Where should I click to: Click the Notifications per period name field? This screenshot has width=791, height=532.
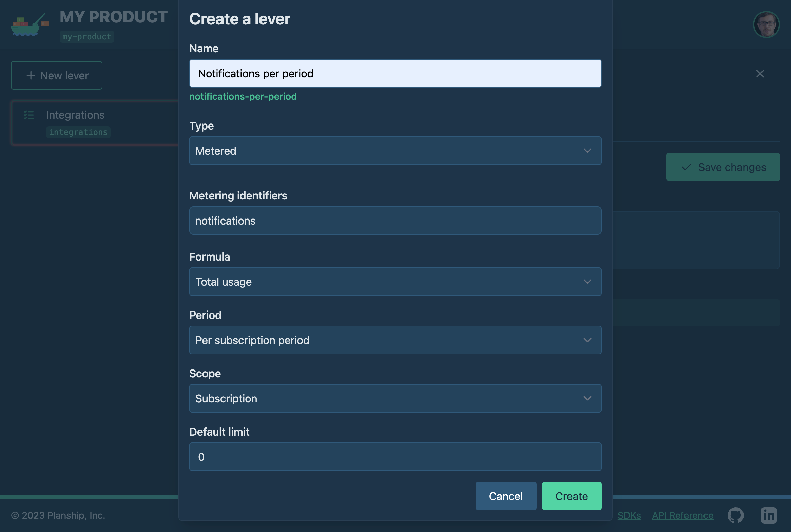[395, 73]
